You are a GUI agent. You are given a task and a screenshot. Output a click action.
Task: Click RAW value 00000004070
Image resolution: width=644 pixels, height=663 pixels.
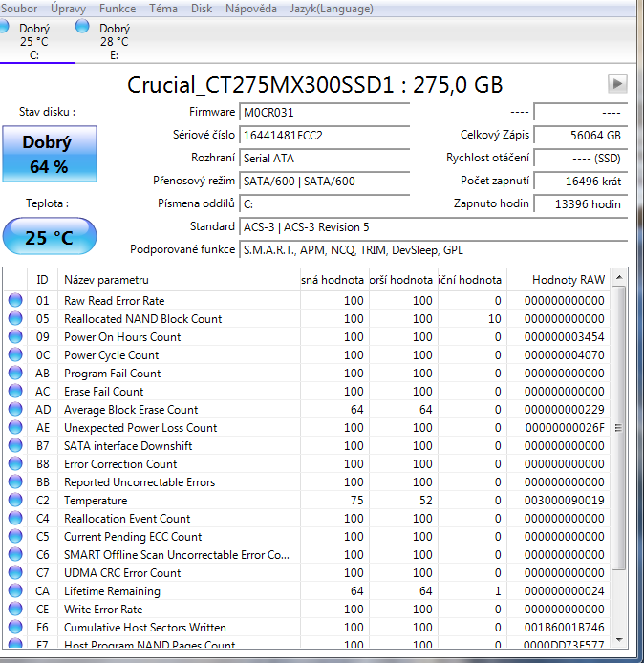[x=564, y=355]
